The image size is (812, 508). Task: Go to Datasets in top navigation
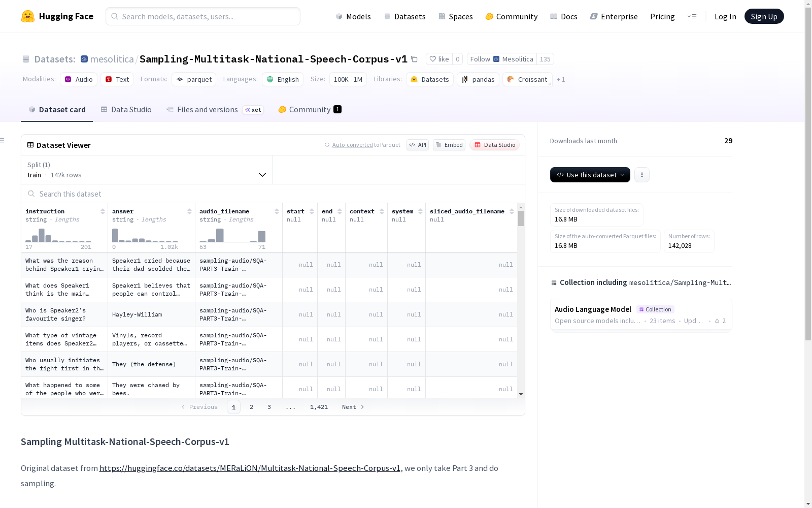(405, 16)
